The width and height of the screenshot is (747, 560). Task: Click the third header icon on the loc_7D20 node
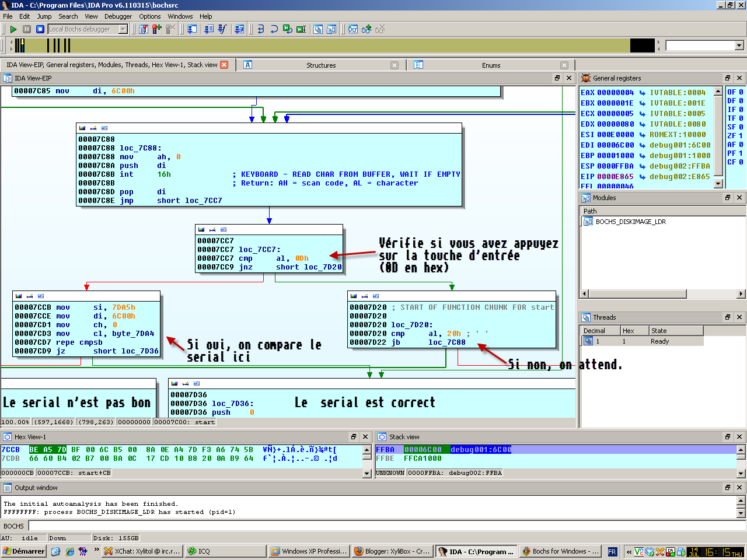click(375, 296)
